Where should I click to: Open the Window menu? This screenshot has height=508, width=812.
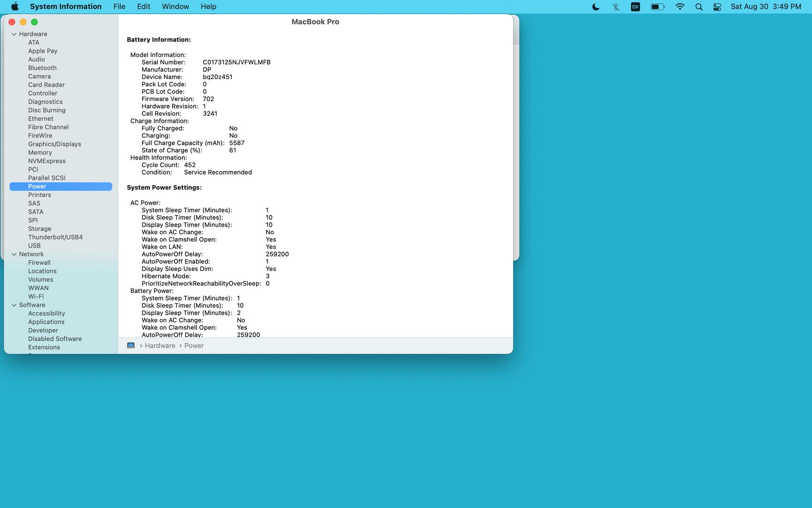175,7
